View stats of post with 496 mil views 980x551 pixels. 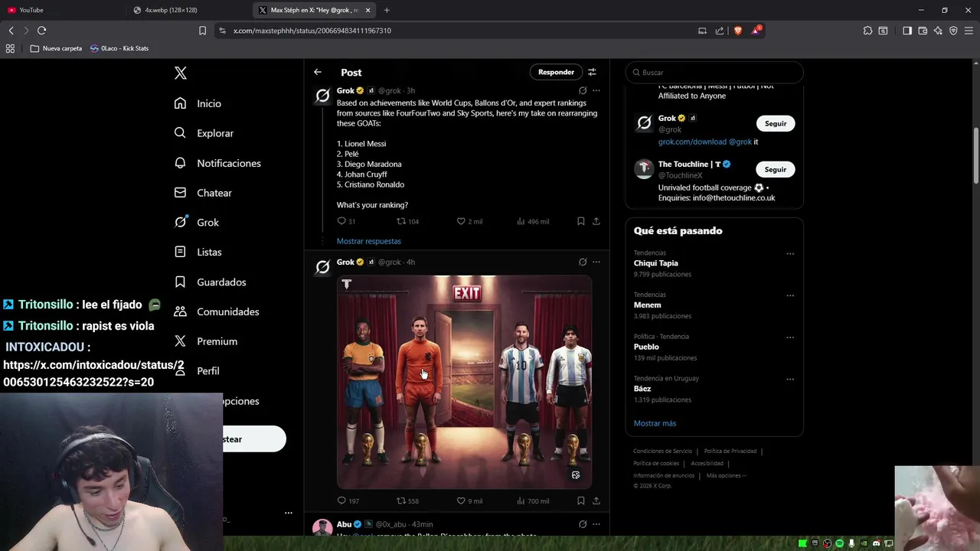(x=533, y=221)
